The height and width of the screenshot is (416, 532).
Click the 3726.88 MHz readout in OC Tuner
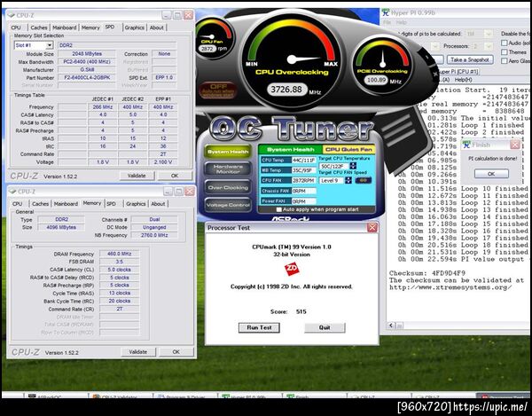pos(287,90)
